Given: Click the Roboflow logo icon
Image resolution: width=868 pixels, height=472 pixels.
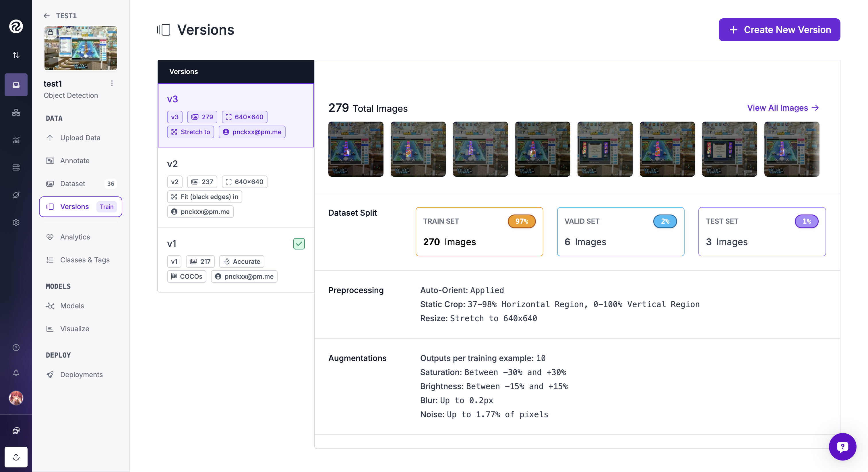Looking at the screenshot, I should tap(16, 26).
